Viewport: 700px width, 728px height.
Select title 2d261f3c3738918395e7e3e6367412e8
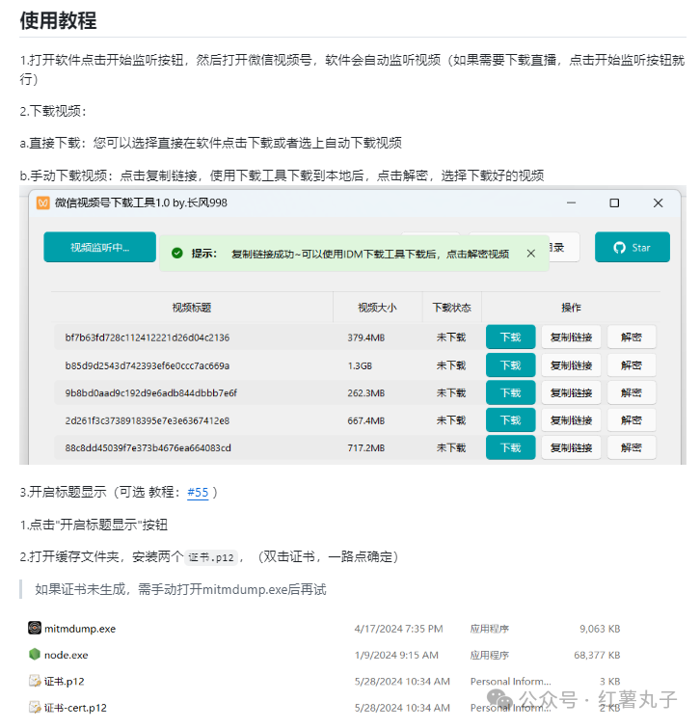[148, 420]
